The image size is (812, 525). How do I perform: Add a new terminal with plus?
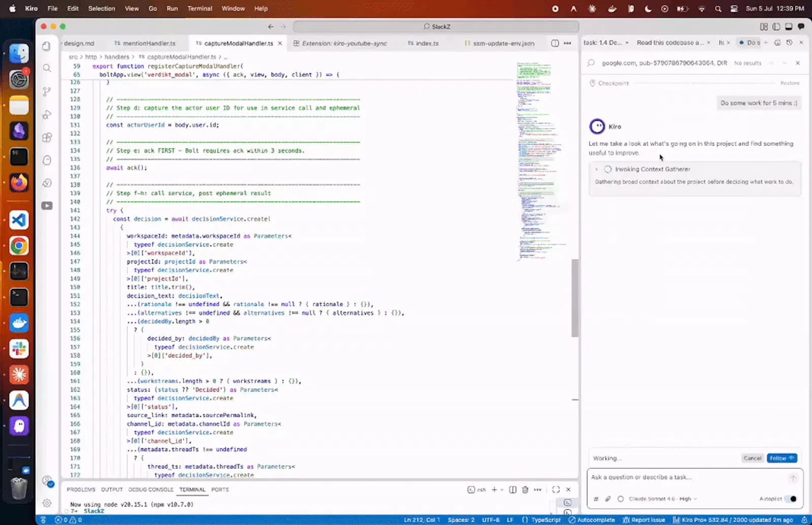point(494,489)
